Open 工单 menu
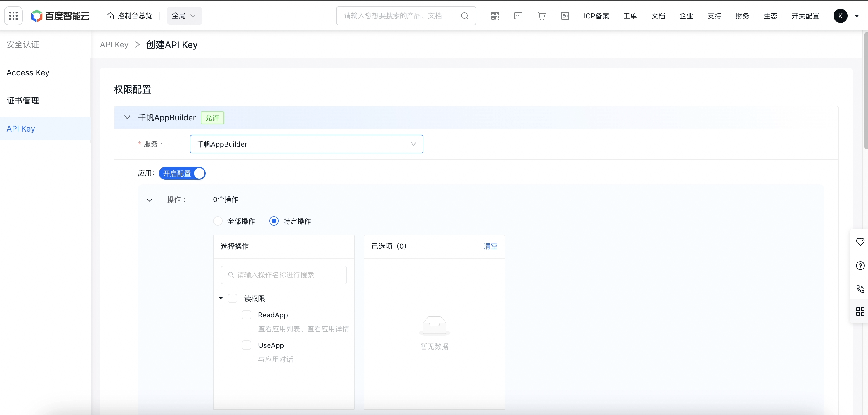868x415 pixels. tap(630, 16)
